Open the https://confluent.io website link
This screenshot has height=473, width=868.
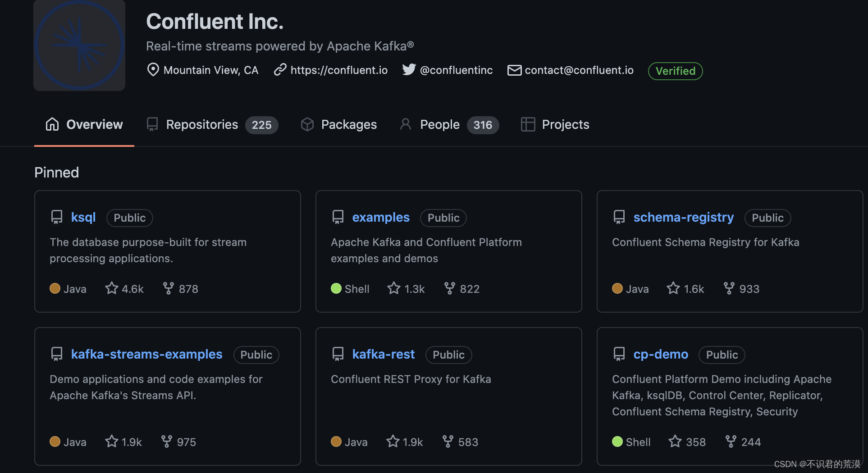pos(339,70)
